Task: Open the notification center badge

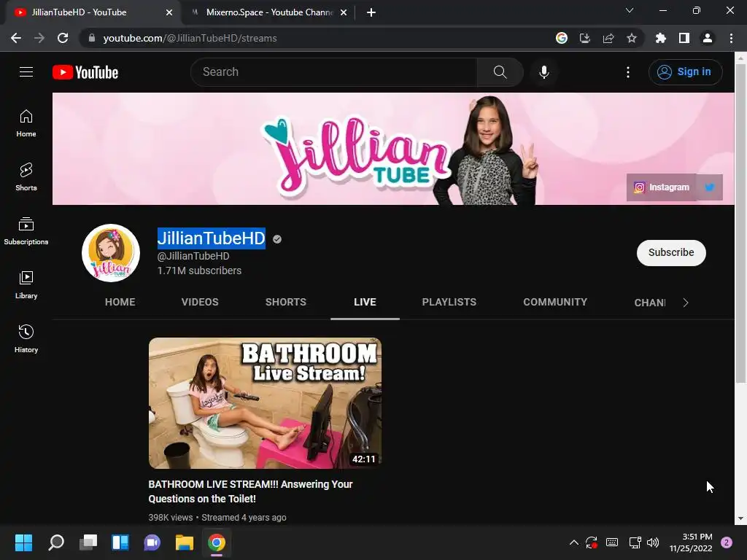Action: [x=727, y=542]
